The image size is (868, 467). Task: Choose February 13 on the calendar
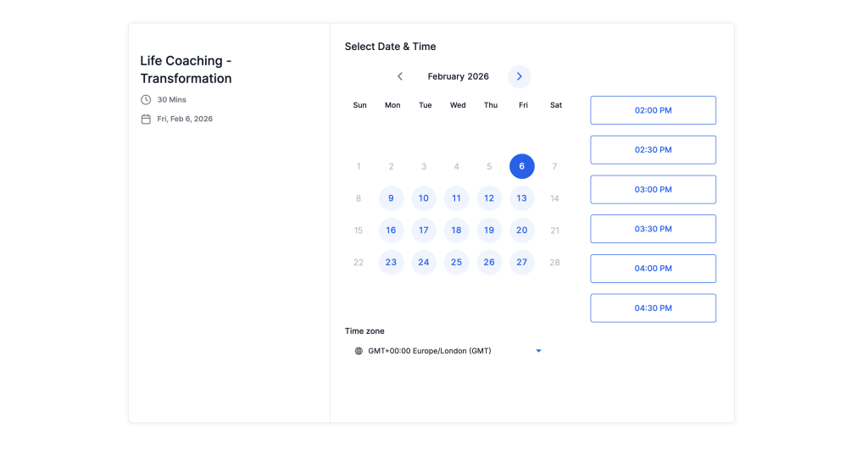click(x=522, y=198)
